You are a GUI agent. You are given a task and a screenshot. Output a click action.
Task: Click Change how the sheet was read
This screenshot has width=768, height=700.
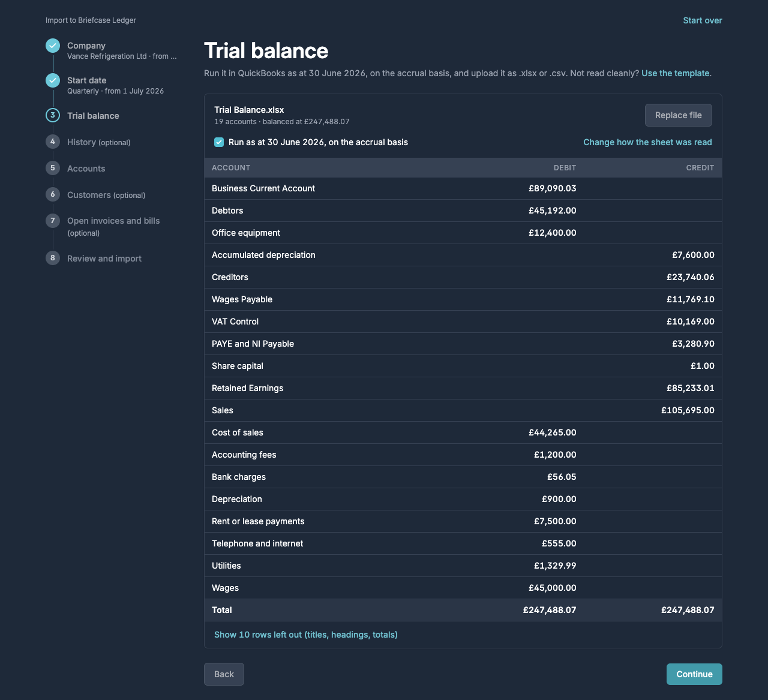point(647,142)
